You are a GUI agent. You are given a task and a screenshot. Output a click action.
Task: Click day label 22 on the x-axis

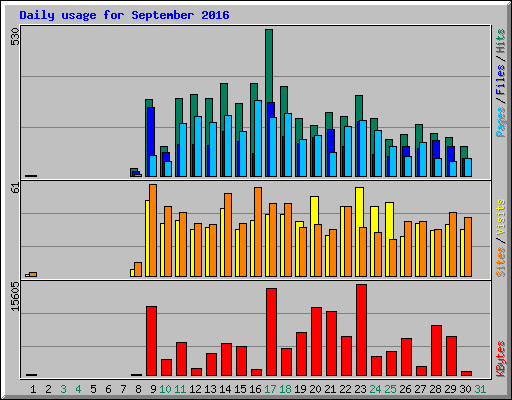(x=345, y=389)
